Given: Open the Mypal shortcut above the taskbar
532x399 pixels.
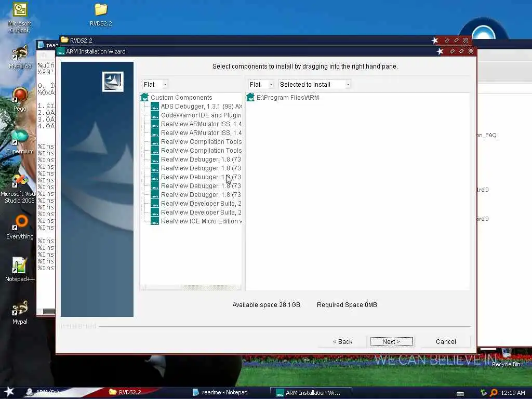Looking at the screenshot, I should click(20, 312).
